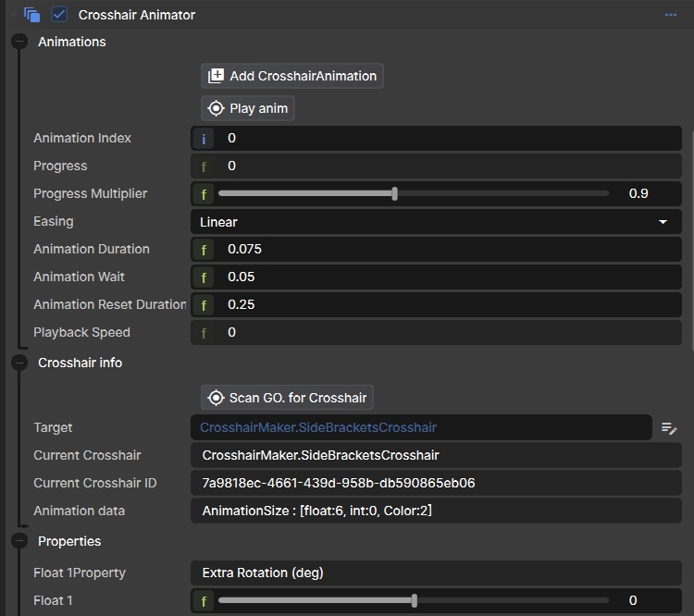Adjust the Progress Multiplier slider handle

(395, 193)
